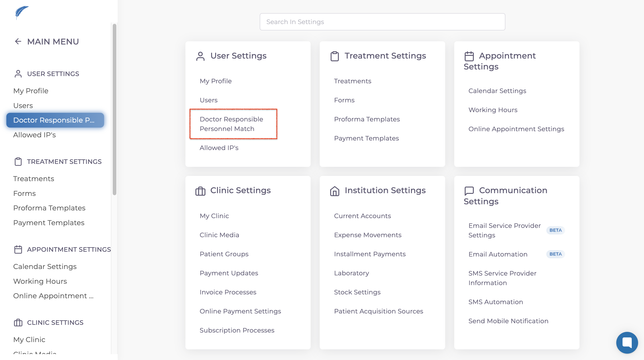
Task: Click the back arrow beside Main Menu
Action: click(x=18, y=42)
